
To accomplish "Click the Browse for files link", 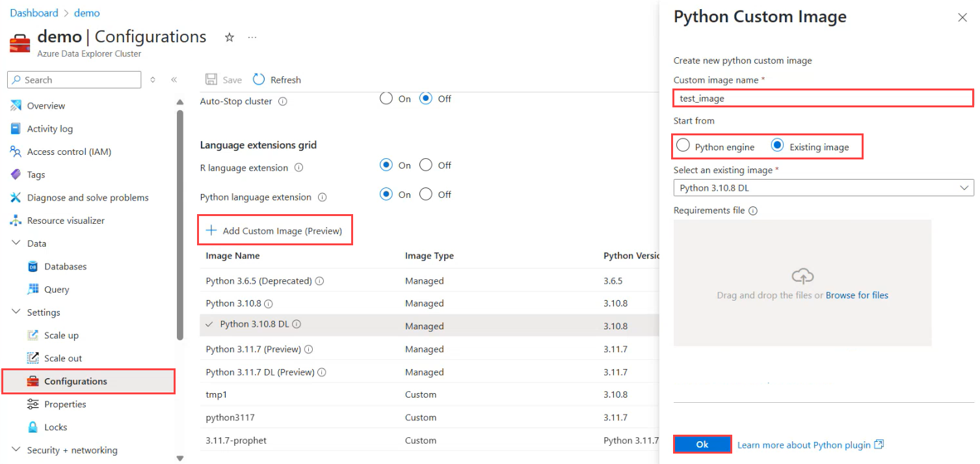I will [x=856, y=295].
